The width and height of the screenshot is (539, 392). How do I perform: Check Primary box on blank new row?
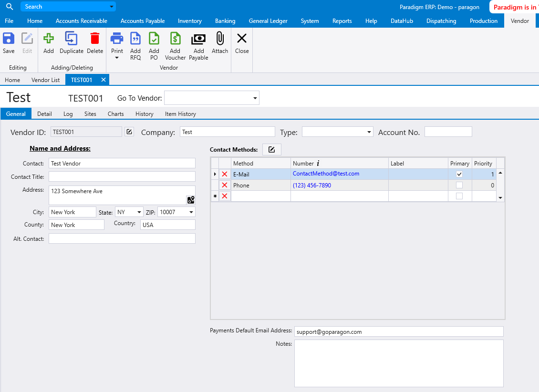(x=459, y=196)
